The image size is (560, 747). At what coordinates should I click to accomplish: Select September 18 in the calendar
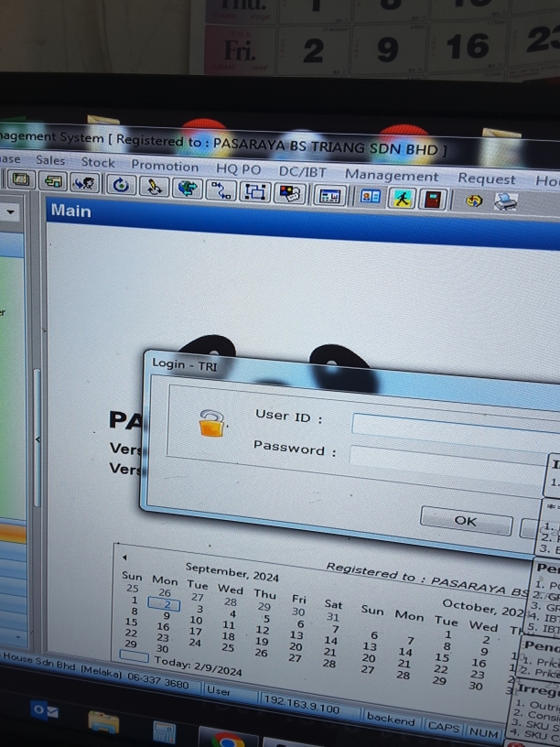(x=228, y=636)
